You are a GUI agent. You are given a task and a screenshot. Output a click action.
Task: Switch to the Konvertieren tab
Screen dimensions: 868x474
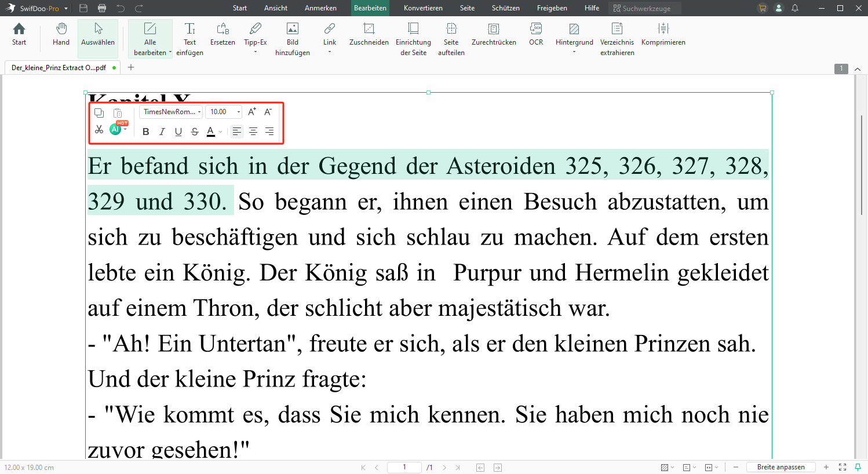pos(423,8)
